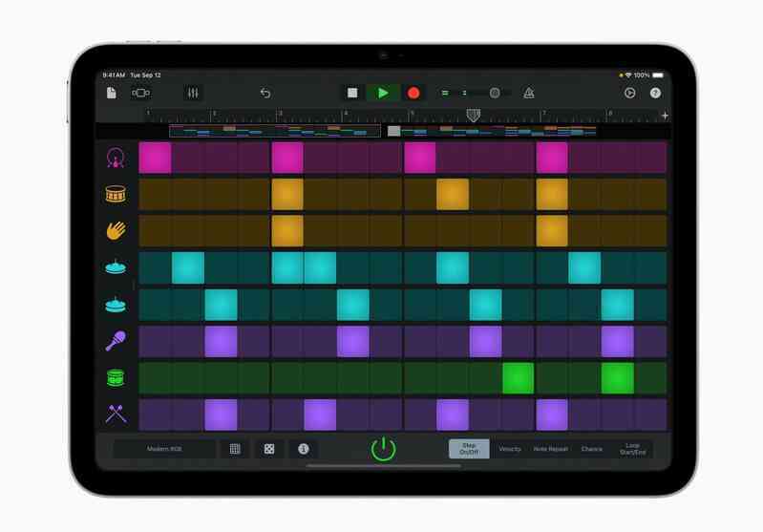The image size is (763, 532).
Task: Switch to Tracks view with the tracks icon
Action: click(x=140, y=93)
